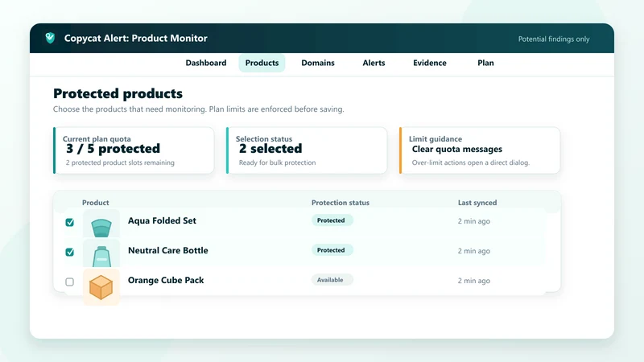Click the Copycat Alert shield logo
This screenshot has height=362, width=644.
(x=50, y=38)
